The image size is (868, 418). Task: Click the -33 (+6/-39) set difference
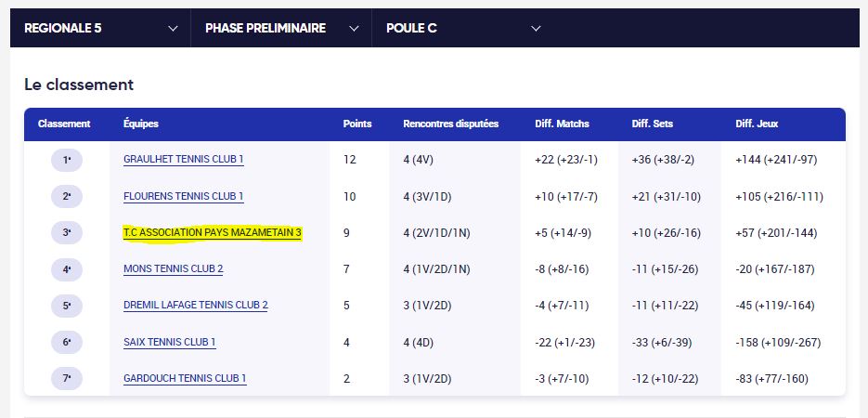tap(662, 343)
